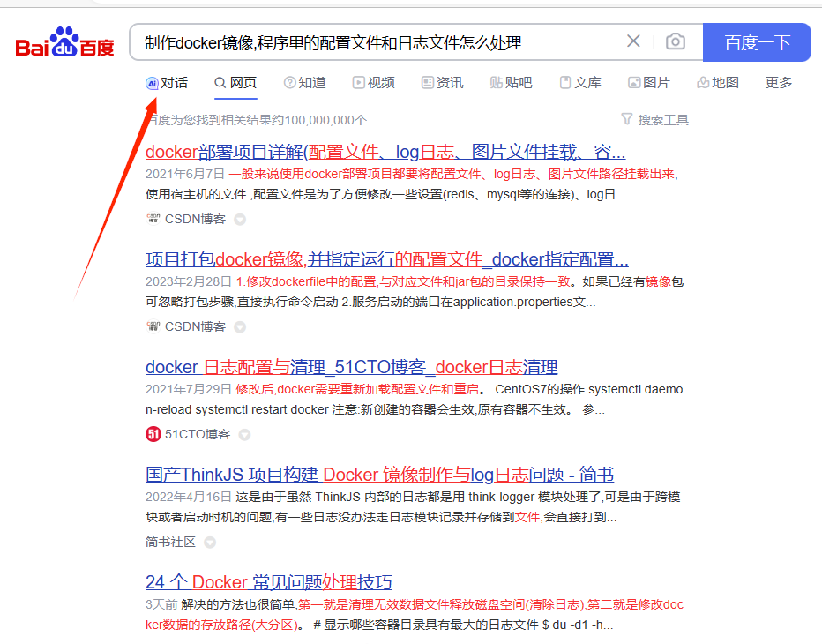
Task: Click the magnifier icon on 网页 tab
Action: pos(220,83)
